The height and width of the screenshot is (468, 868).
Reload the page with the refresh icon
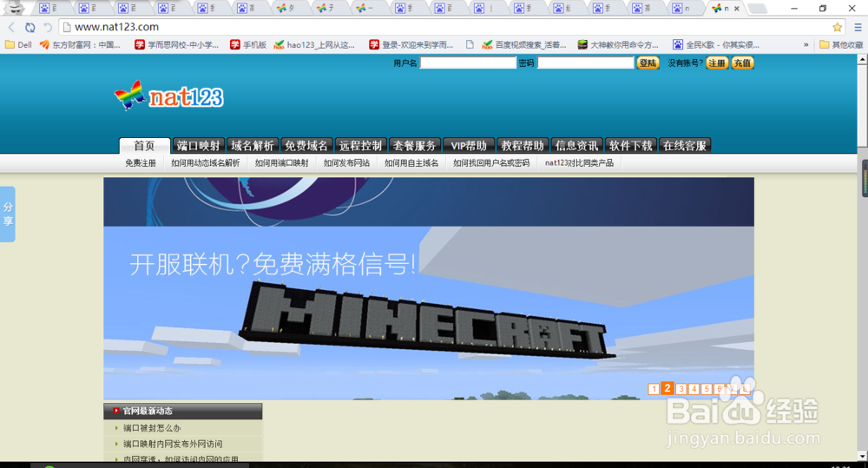click(x=30, y=27)
